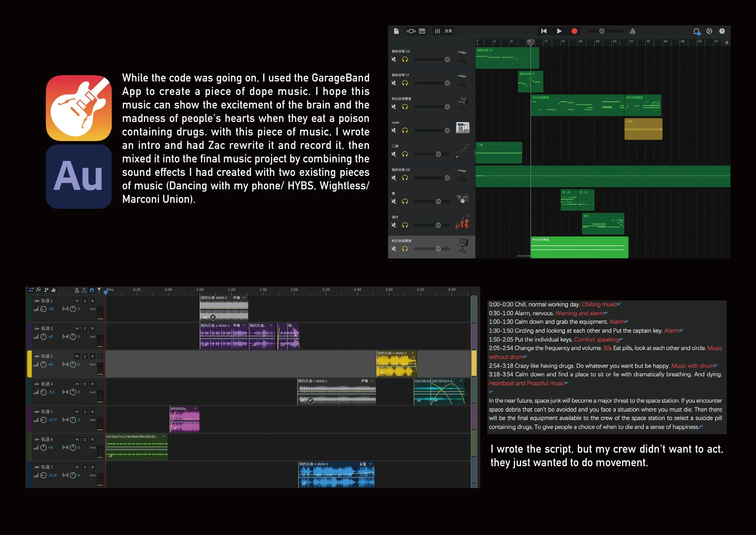The image size is (756, 535).
Task: Click the 效果 effects tab
Action: [448, 31]
